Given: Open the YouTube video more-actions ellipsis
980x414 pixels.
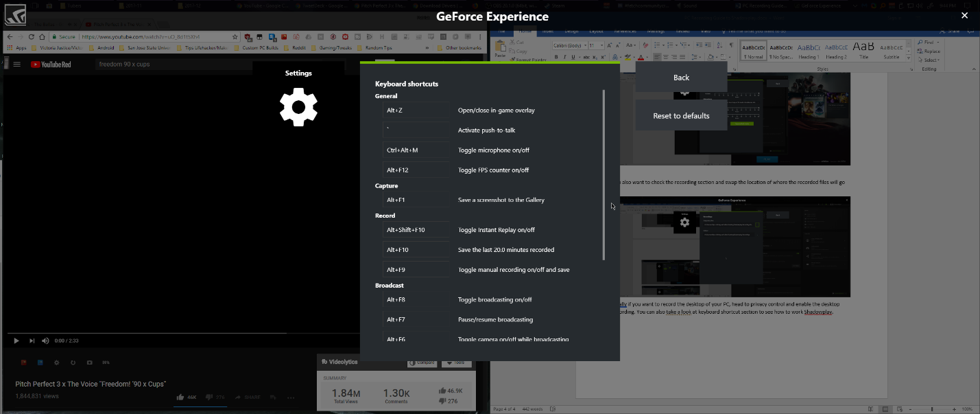Looking at the screenshot, I should 290,397.
